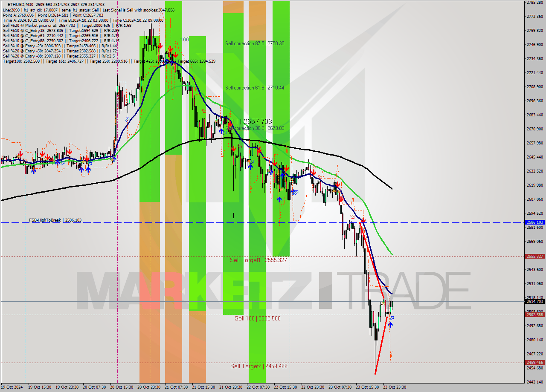The height and width of the screenshot is (392, 546).
Task: Select the 'Time A:2024.10.21 03:00:00' info line
Action: (x=83, y=20)
